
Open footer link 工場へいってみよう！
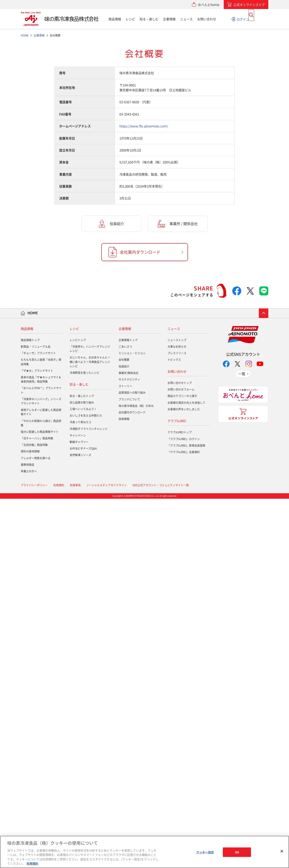click(x=83, y=409)
